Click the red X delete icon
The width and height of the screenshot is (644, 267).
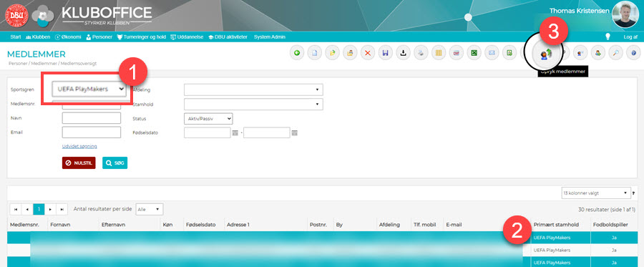pyautogui.click(x=368, y=53)
